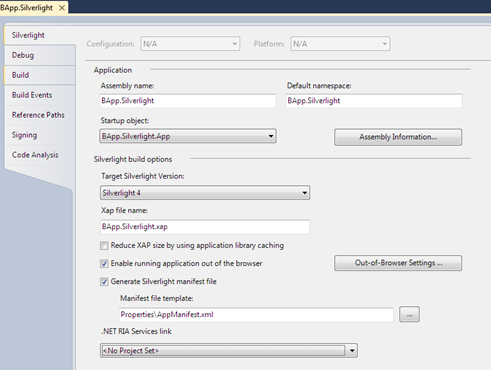
Task: Expand the .NET RIA Services link dropdown
Action: click(x=229, y=351)
